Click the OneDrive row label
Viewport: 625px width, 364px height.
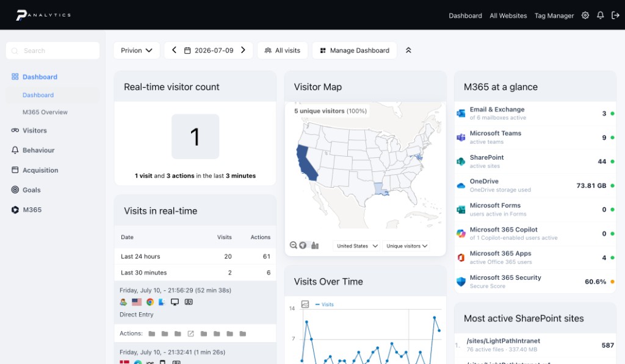click(x=484, y=181)
